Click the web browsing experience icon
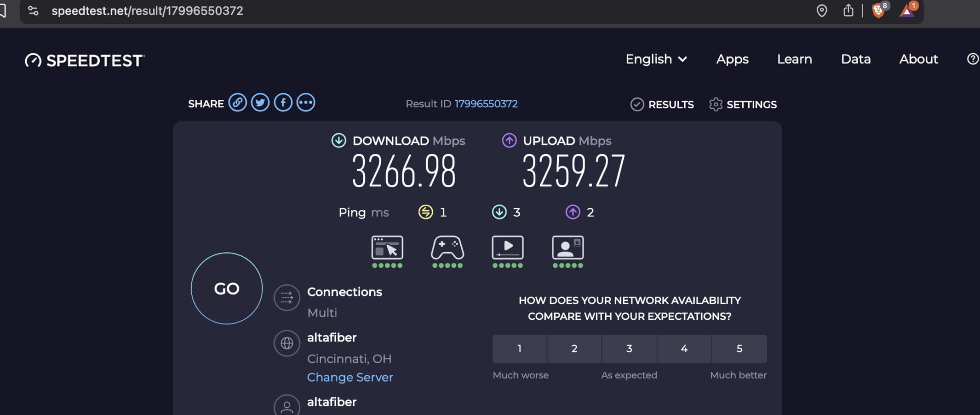 (387, 247)
